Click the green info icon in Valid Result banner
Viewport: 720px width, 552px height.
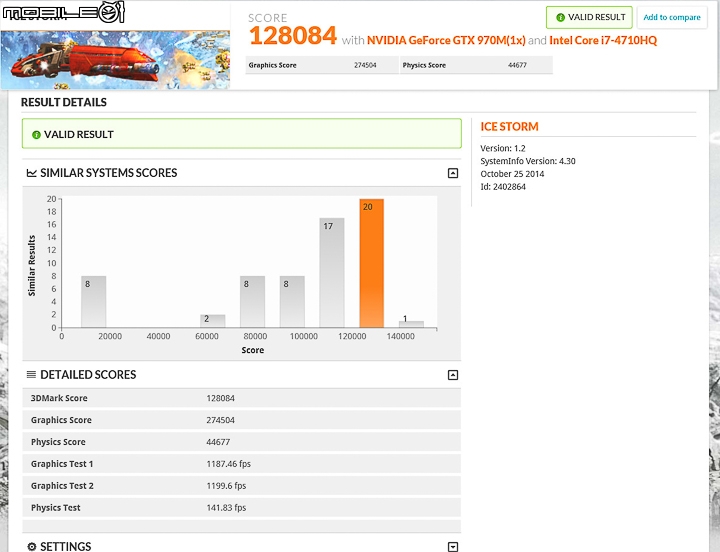pyautogui.click(x=36, y=135)
